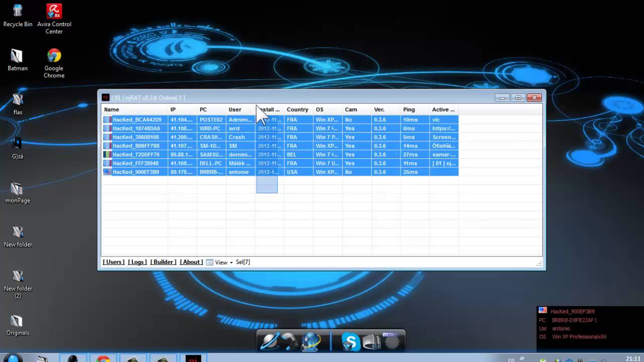Select row HacKed_FEF39848
The width and height of the screenshot is (644, 362).
click(280, 163)
